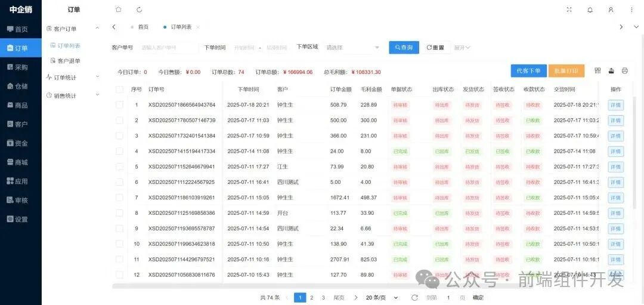Open 客户退单 in the submenu
Image resolution: width=644 pixels, height=305 pixels.
coord(66,61)
